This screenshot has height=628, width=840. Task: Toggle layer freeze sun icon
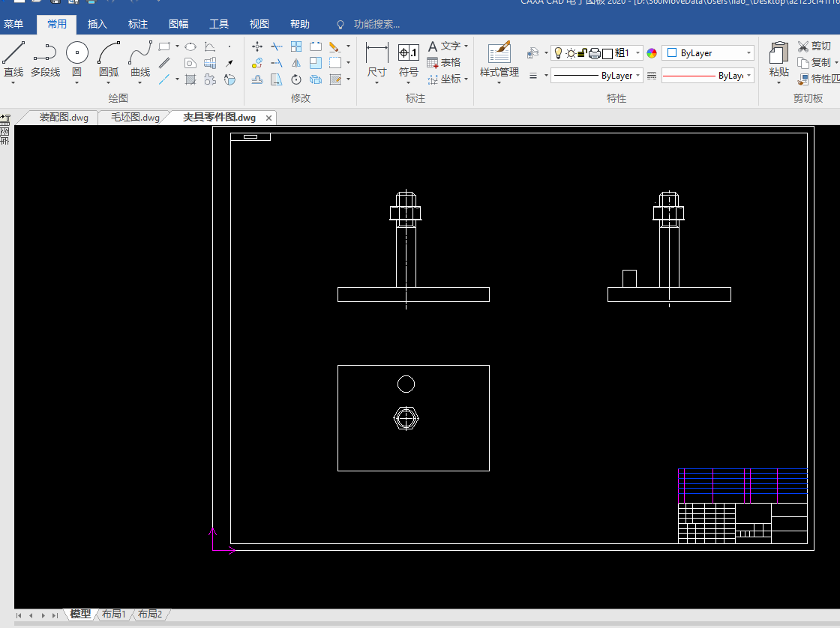tap(571, 53)
